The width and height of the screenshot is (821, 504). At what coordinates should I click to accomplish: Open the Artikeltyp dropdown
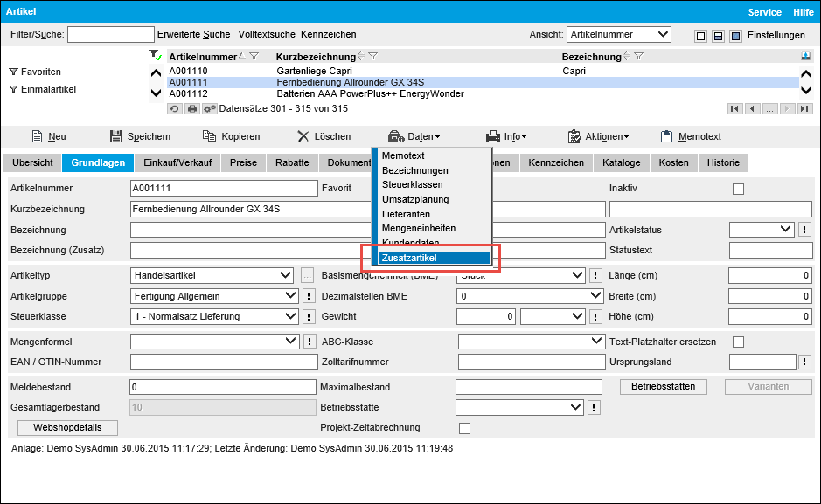click(x=212, y=275)
